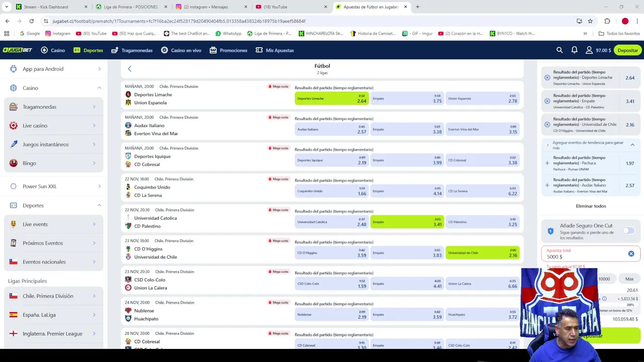Remove Empate Universidad Catolica selection from slip
Image resolution: width=644 pixels, height=362 pixels.
pyautogui.click(x=547, y=101)
